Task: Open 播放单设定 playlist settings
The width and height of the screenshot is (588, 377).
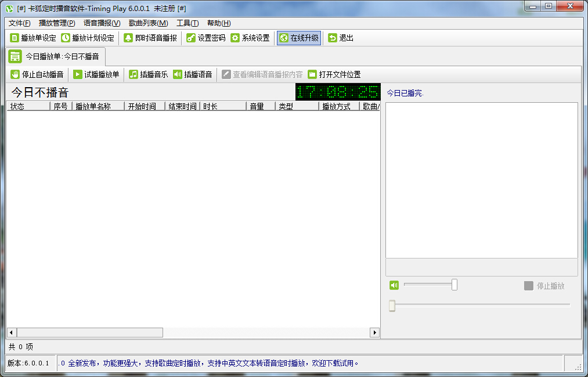Action: [x=33, y=38]
